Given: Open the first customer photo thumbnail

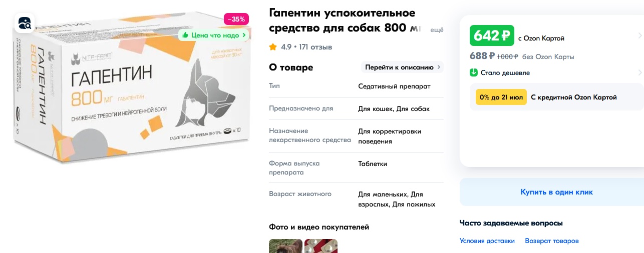Looking at the screenshot, I should pyautogui.click(x=285, y=246).
